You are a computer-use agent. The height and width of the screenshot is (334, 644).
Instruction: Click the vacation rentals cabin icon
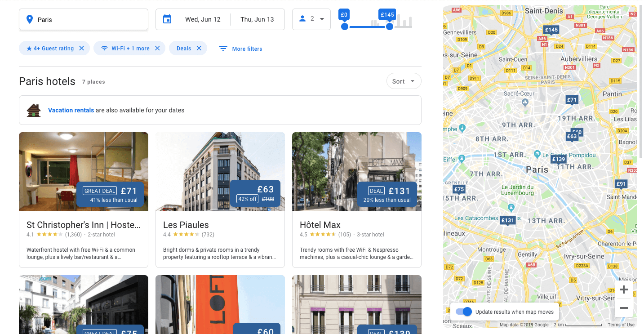(x=34, y=110)
